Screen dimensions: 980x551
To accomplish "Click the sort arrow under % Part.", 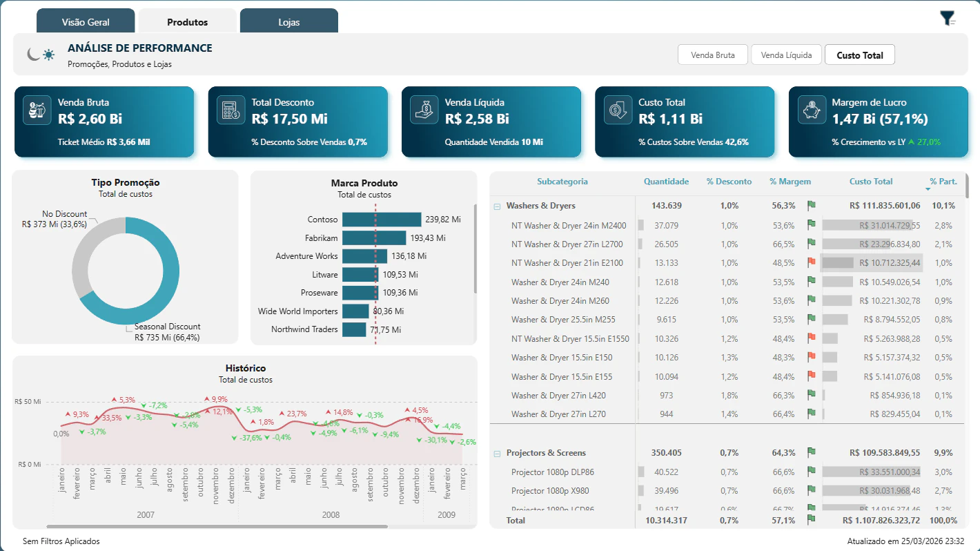I will (x=928, y=189).
